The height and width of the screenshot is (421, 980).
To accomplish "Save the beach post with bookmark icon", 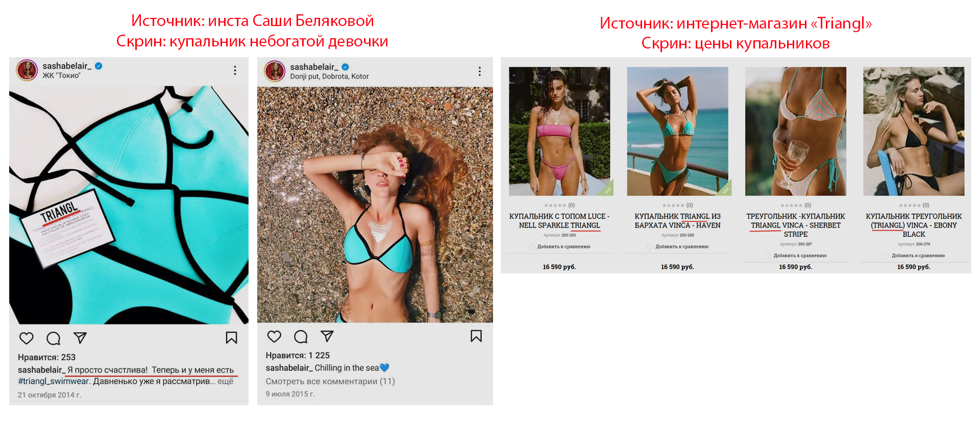I will coord(476,336).
